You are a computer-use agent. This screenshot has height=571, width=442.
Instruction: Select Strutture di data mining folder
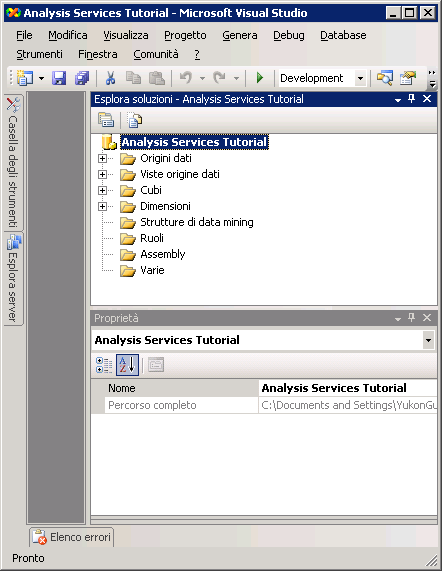[197, 223]
